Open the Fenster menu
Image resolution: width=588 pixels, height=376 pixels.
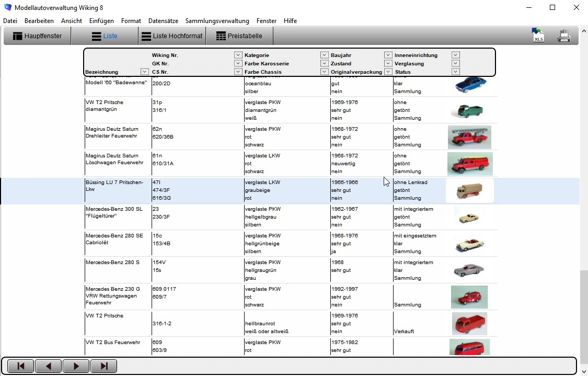coord(266,21)
